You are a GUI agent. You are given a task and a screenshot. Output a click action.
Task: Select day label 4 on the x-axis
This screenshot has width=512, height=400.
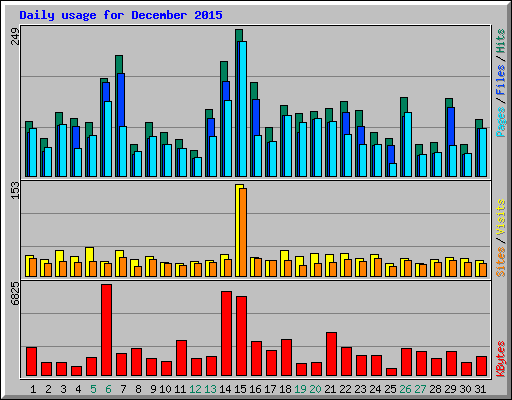click(x=78, y=389)
